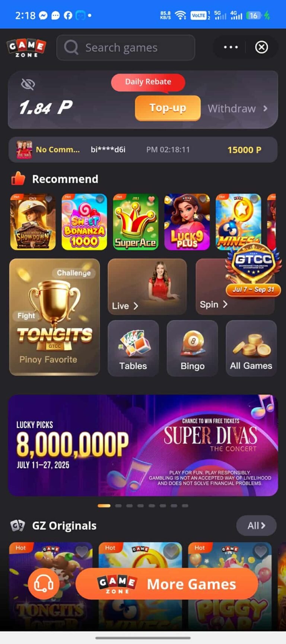Open the All Games category
Viewport: 286px width, 644px height.
(x=251, y=348)
